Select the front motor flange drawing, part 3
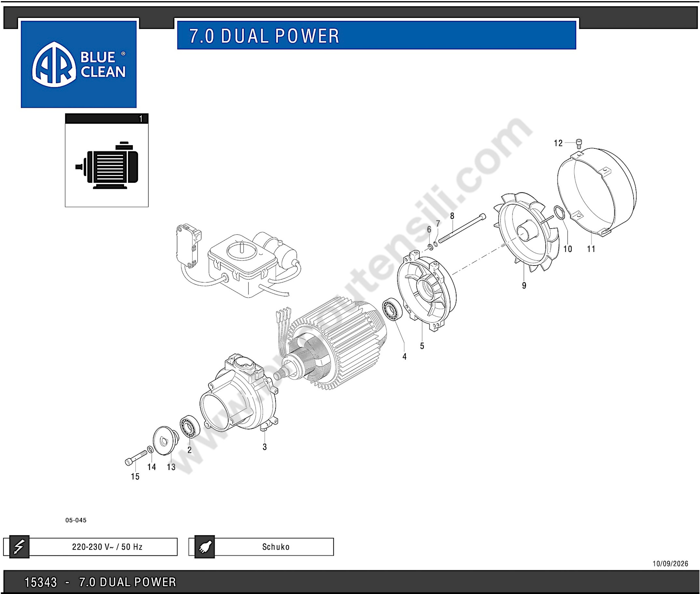The height and width of the screenshot is (594, 700). (x=239, y=393)
